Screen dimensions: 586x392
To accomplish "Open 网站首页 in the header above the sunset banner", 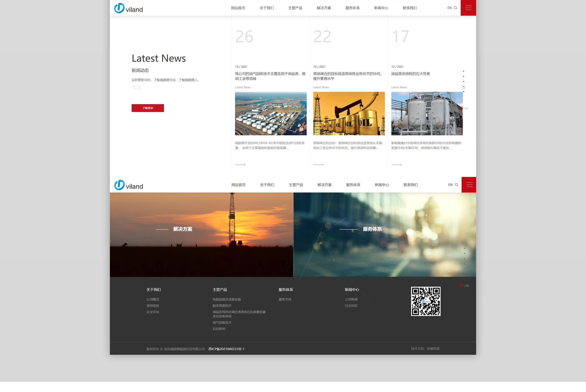I will point(239,185).
